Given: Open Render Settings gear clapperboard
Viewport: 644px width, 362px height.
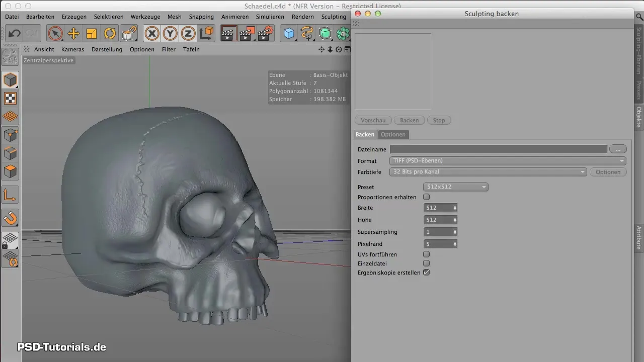Looking at the screenshot, I should (265, 34).
